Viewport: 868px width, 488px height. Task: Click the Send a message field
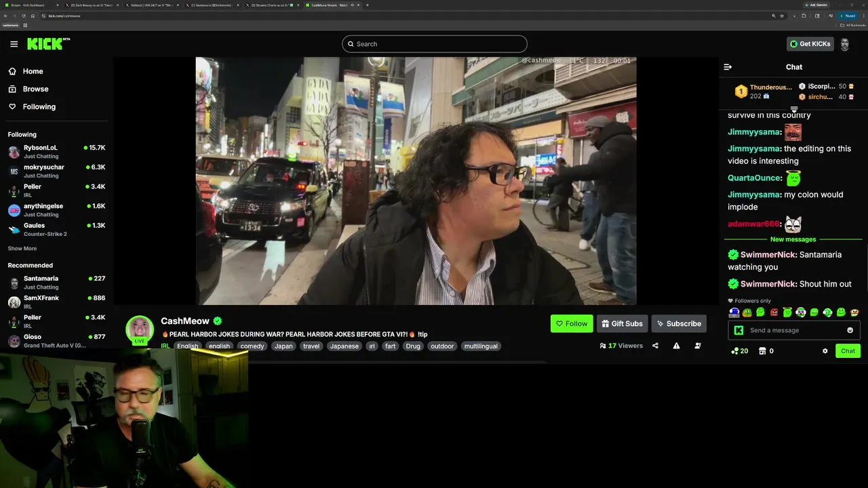794,330
